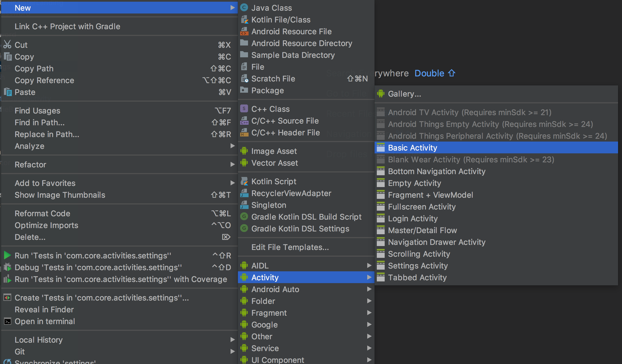Screen dimensions: 622x364
Task: Click the Sample Data Directory folder icon
Action: (244, 54)
